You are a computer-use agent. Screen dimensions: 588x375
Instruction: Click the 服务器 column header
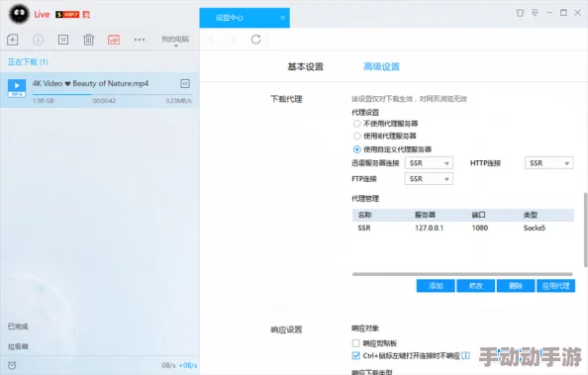425,215
